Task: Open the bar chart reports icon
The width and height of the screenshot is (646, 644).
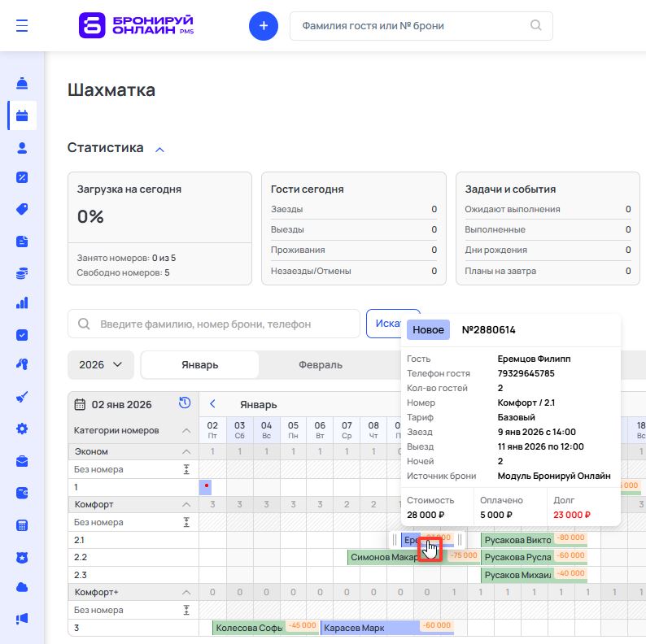Action: pyautogui.click(x=22, y=303)
